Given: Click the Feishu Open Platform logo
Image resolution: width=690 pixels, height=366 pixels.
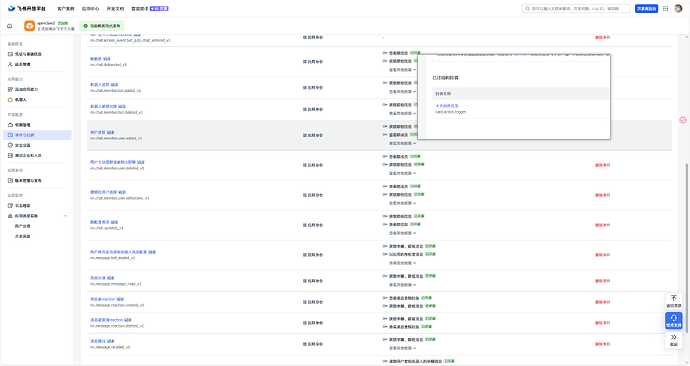Looking at the screenshot, I should (27, 8).
